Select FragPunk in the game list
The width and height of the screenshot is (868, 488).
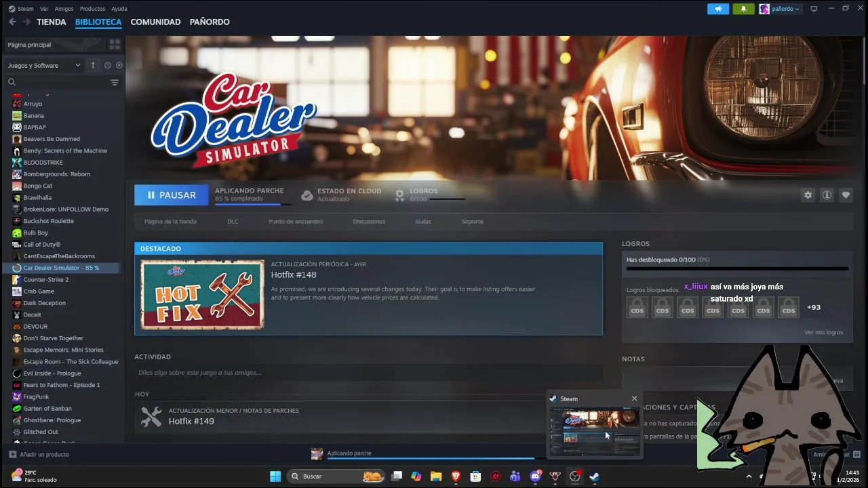click(x=36, y=396)
